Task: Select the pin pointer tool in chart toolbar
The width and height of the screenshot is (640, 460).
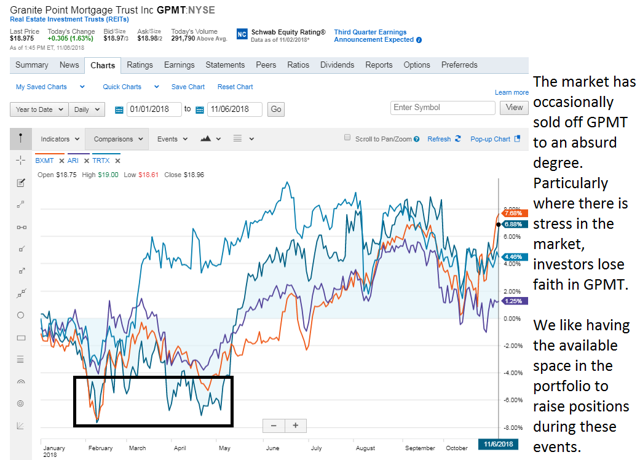Action: click(20, 138)
